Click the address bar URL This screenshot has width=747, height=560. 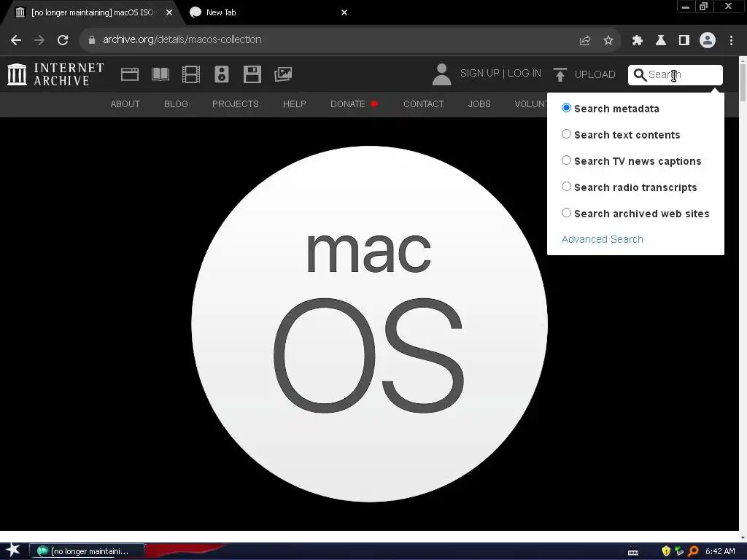pyautogui.click(x=182, y=39)
